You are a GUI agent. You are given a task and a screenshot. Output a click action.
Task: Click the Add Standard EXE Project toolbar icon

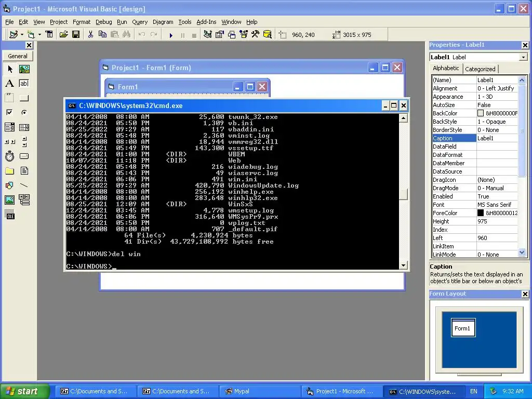point(14,35)
